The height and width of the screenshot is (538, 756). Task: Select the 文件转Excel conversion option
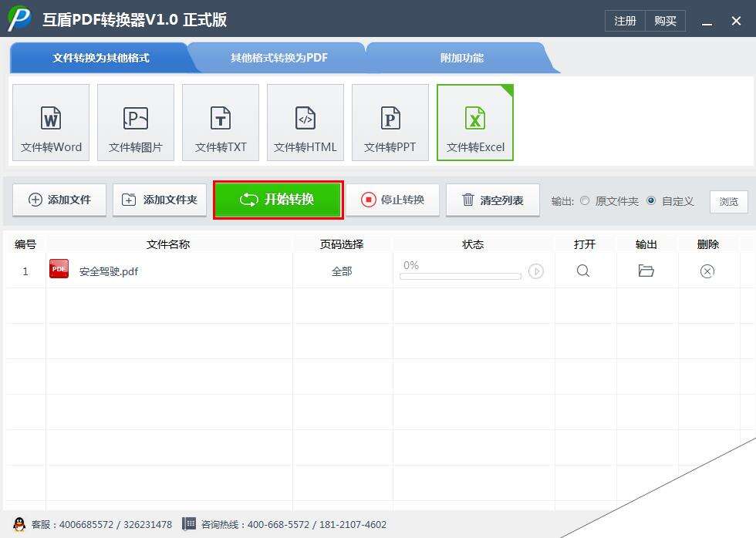tap(475, 123)
